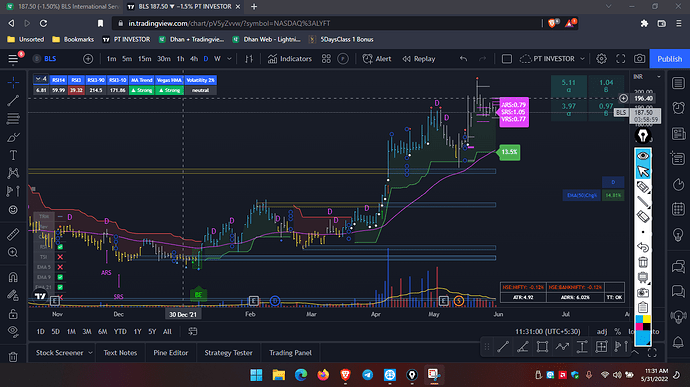The width and height of the screenshot is (690, 387).
Task: Toggle lock all drawings icon
Action: click(x=13, y=314)
